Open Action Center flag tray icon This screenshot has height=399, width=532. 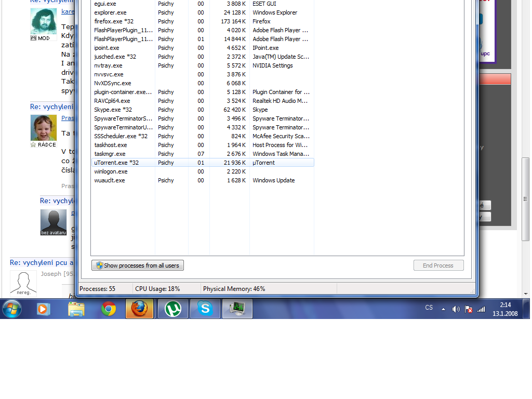[469, 309]
